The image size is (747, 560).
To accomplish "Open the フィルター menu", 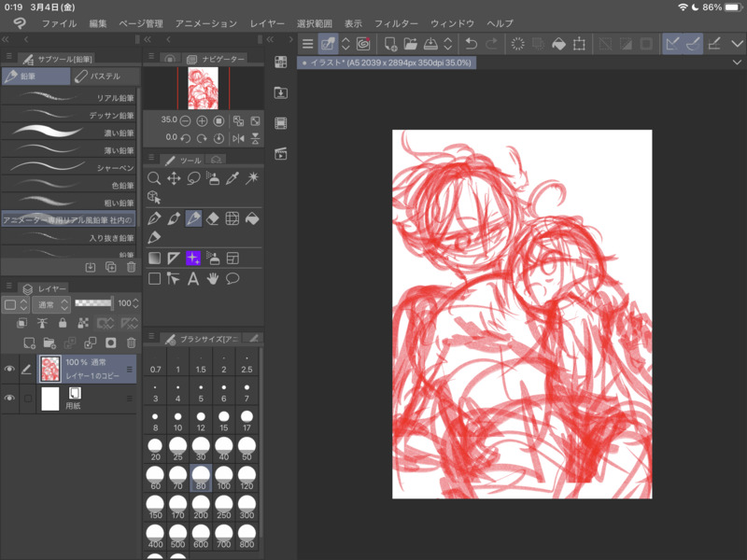I will pyautogui.click(x=396, y=22).
